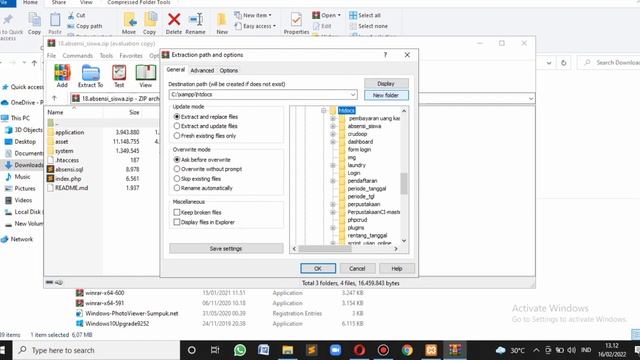
Task: Click the folder tree scroll down arrow
Action: (404, 240)
